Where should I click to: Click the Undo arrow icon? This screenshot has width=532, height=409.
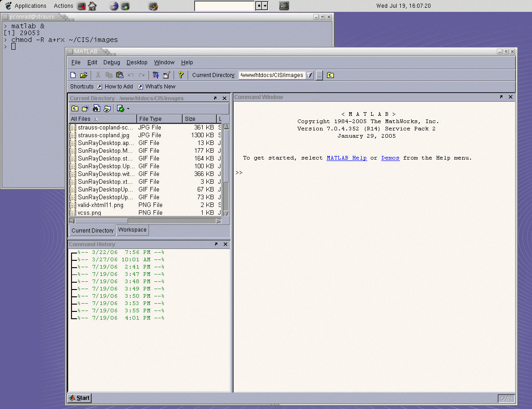click(131, 75)
